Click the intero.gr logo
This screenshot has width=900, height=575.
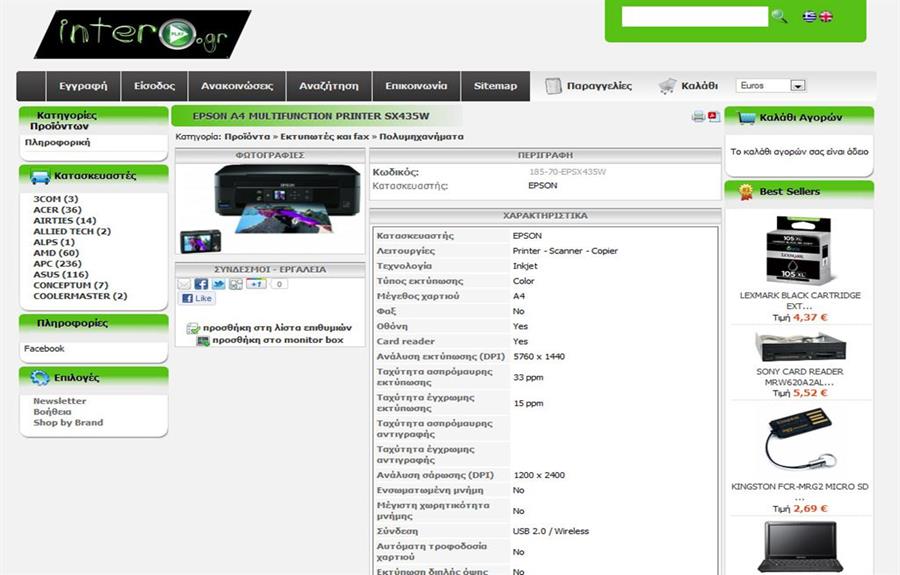pyautogui.click(x=142, y=34)
